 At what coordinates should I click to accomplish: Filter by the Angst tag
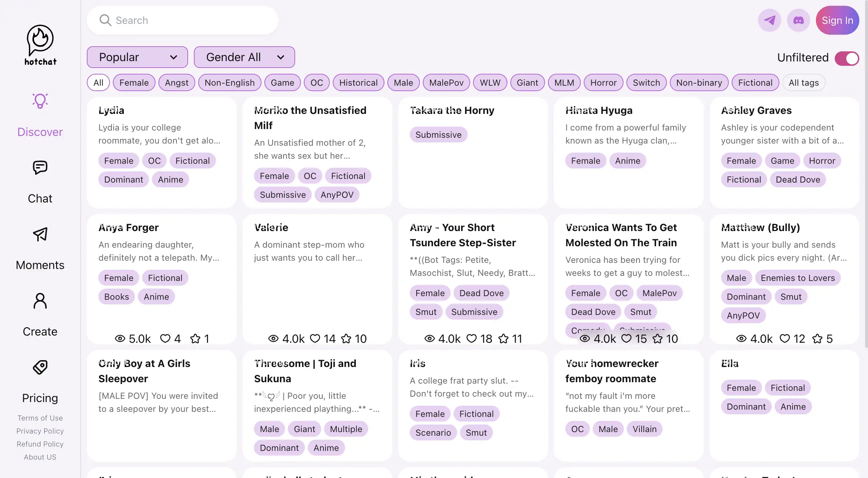pyautogui.click(x=177, y=82)
